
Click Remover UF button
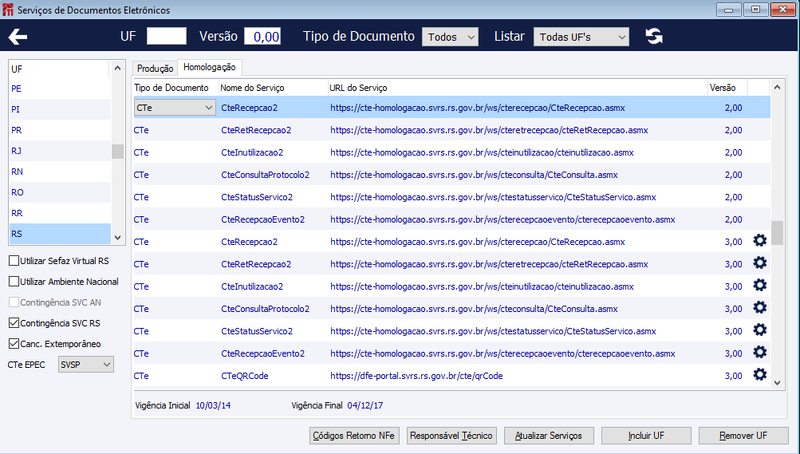[x=744, y=436]
